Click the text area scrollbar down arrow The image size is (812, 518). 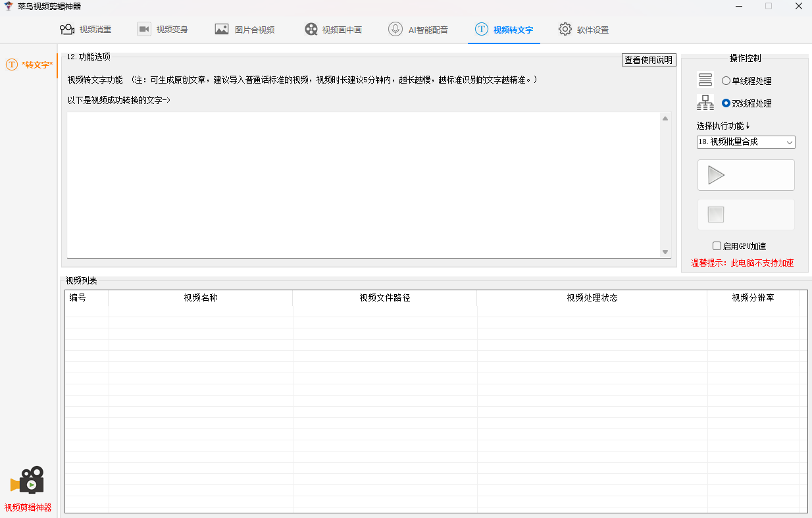665,252
